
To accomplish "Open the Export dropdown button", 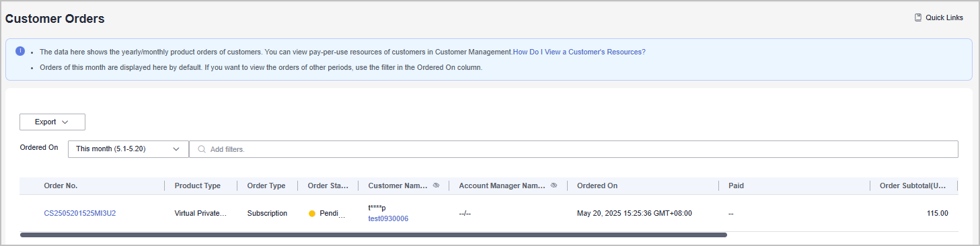I will click(x=52, y=122).
